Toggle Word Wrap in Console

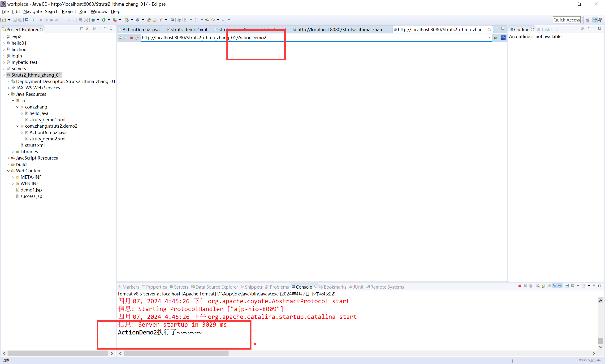(x=549, y=286)
